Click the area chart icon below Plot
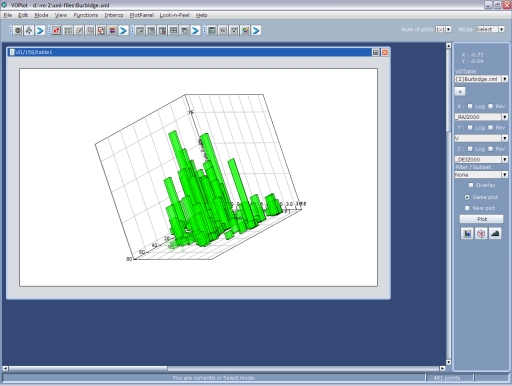The image size is (512, 386). pos(495,233)
